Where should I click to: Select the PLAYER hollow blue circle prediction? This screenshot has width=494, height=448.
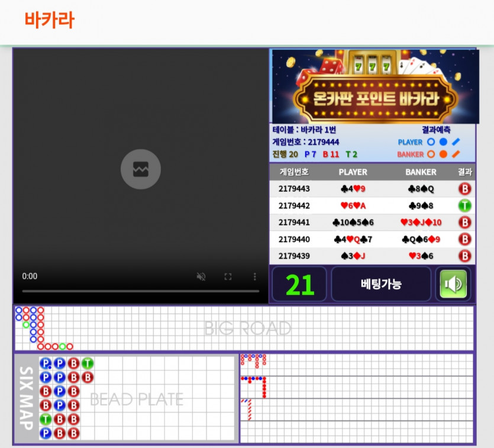click(x=431, y=142)
